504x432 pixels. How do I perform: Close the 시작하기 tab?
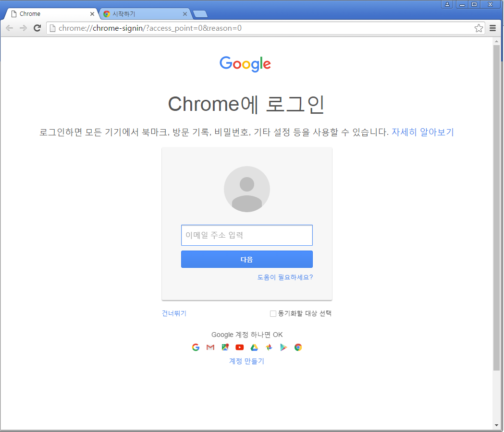point(185,14)
